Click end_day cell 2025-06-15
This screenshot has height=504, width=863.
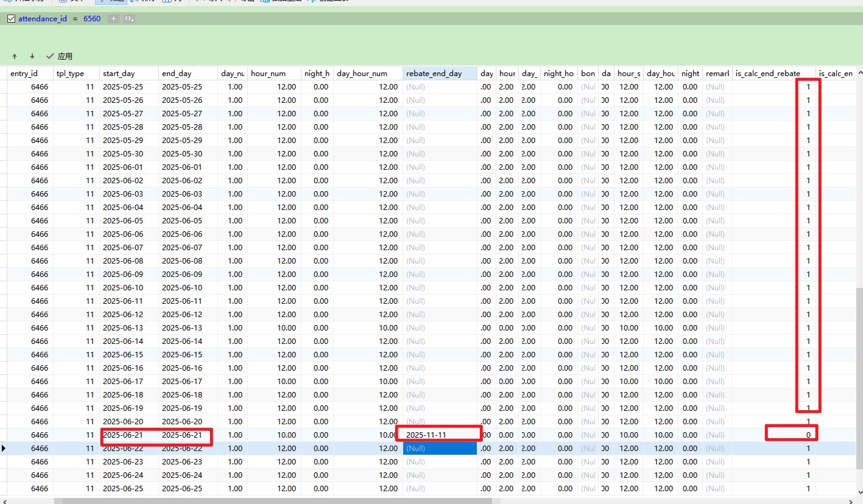pos(188,354)
